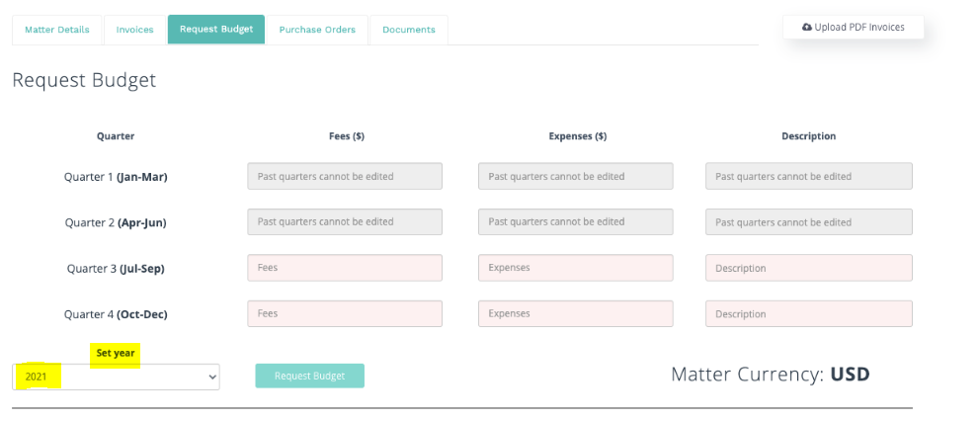Screen dimensions: 980x421
Task: Open the Invoices tab
Action: (134, 30)
